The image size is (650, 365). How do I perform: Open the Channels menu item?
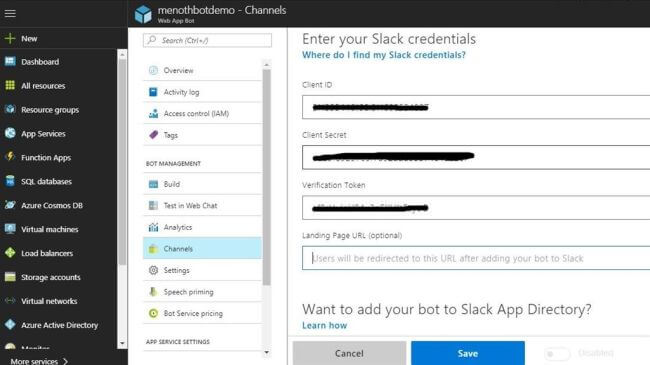click(202, 248)
